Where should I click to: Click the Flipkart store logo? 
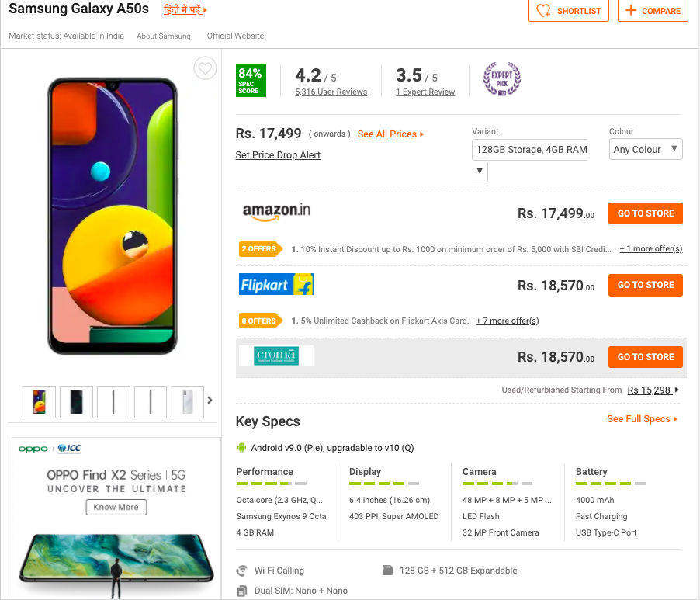tap(276, 285)
